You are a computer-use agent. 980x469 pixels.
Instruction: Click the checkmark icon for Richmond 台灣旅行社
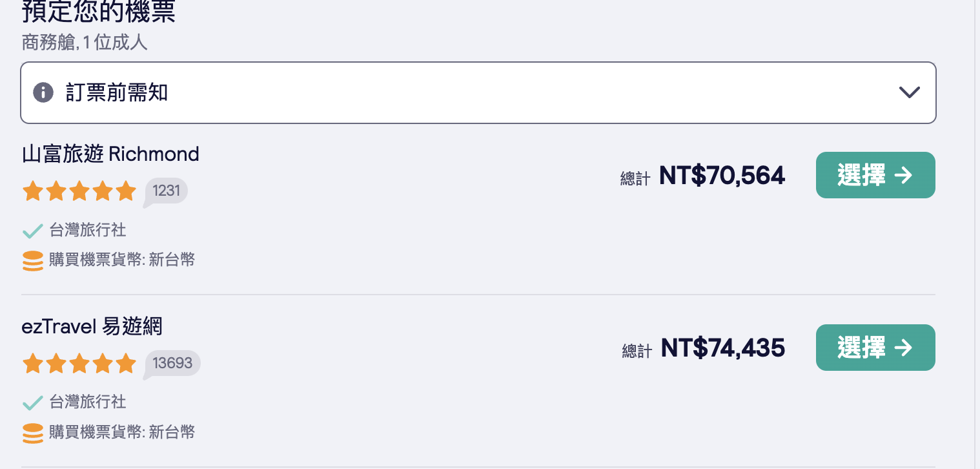click(32, 231)
